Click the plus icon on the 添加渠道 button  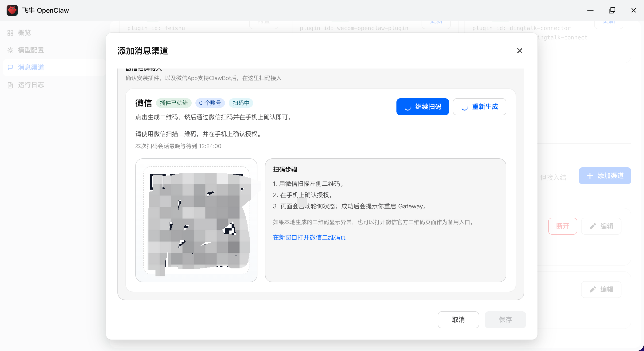(x=590, y=176)
